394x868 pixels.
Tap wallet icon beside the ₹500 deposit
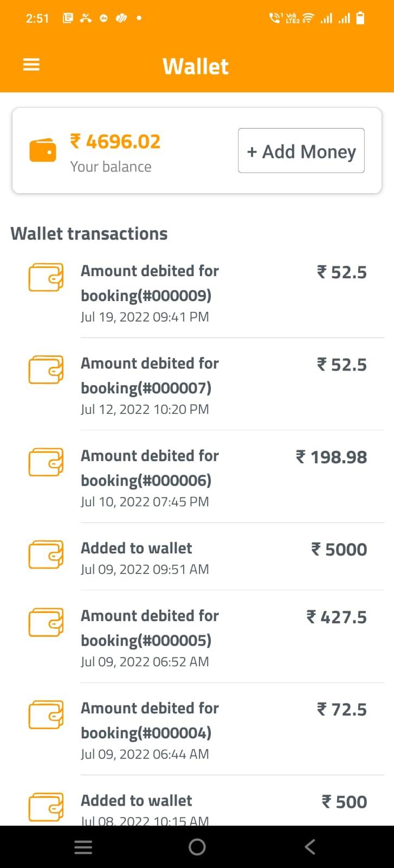[x=46, y=807]
